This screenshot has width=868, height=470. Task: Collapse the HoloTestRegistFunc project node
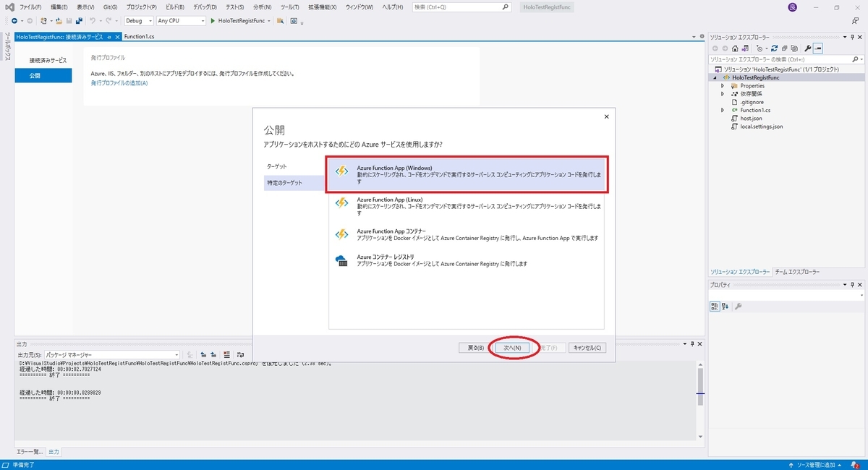[x=715, y=77]
